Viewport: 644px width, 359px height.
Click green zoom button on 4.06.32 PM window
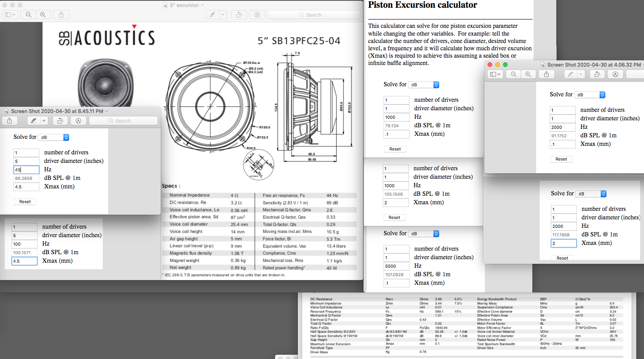coord(505,65)
